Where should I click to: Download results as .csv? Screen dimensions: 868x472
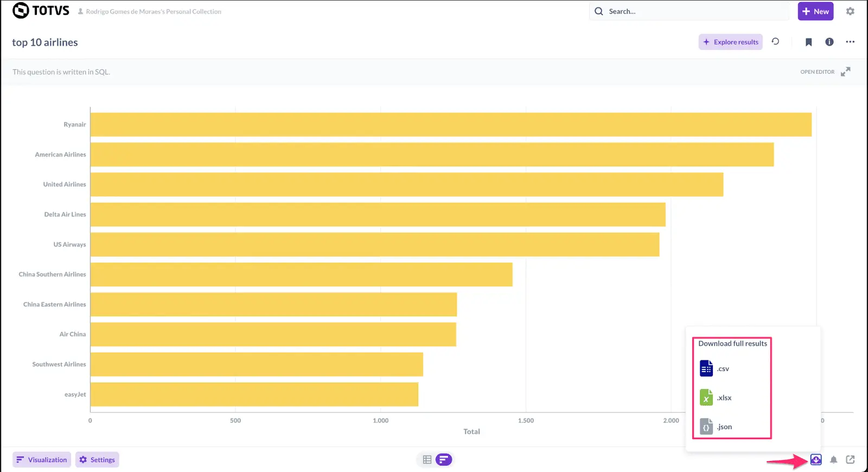[x=714, y=368]
